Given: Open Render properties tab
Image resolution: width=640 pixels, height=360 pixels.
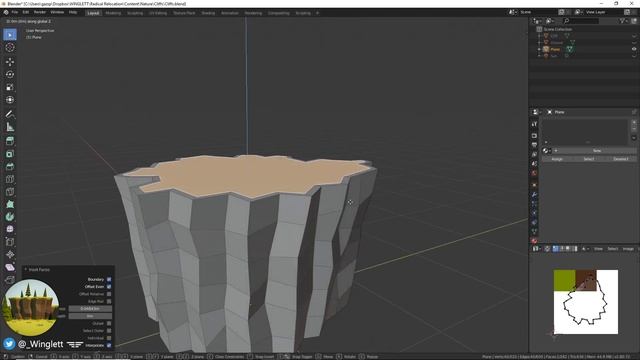Looking at the screenshot, I should (534, 136).
